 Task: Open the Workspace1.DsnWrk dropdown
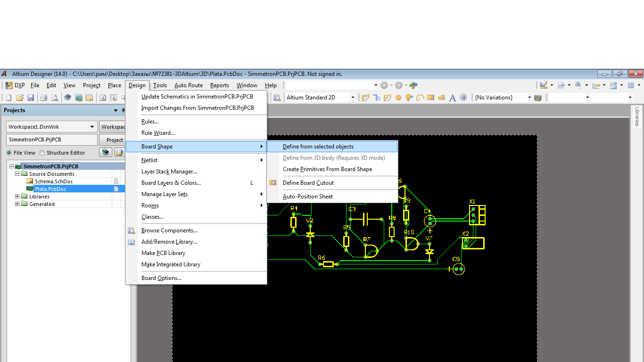(x=92, y=127)
